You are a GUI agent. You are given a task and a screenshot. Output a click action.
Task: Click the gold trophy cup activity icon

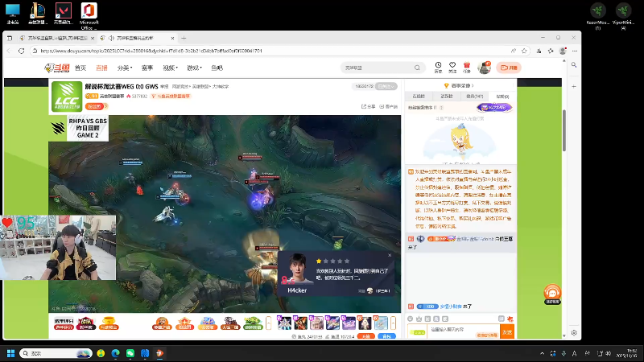(109, 323)
